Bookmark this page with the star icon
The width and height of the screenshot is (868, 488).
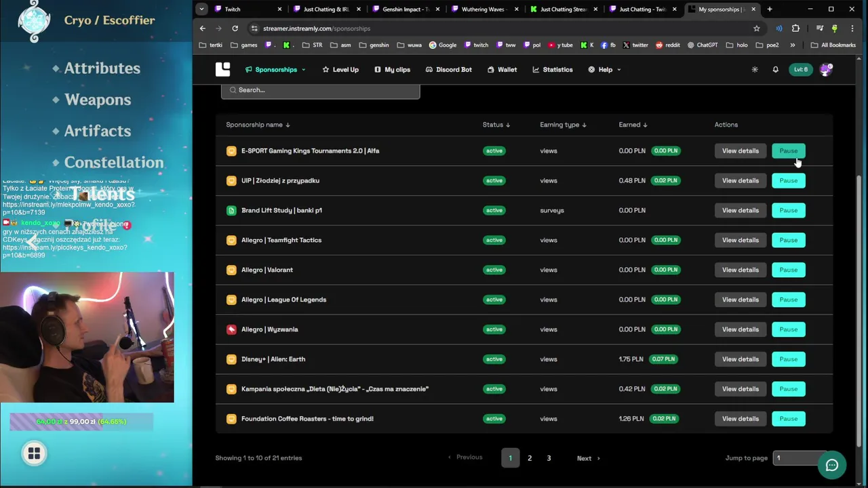756,28
